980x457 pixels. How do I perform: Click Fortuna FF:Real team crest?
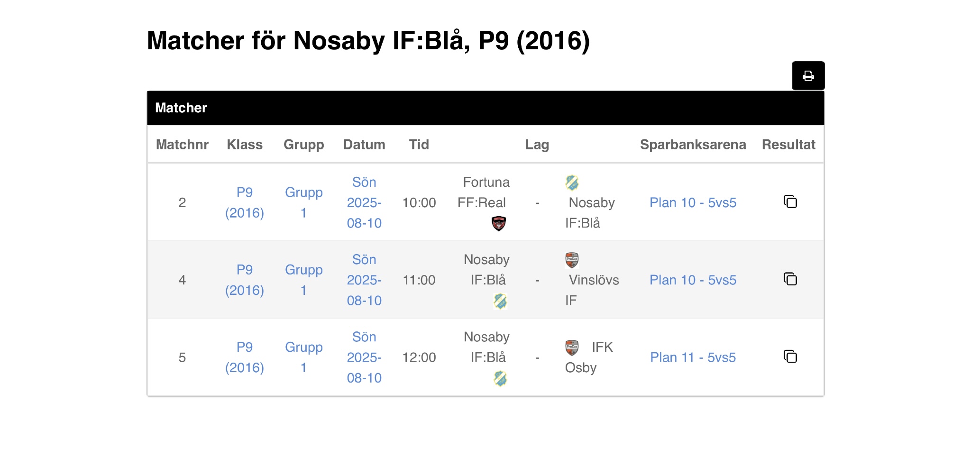tap(498, 223)
